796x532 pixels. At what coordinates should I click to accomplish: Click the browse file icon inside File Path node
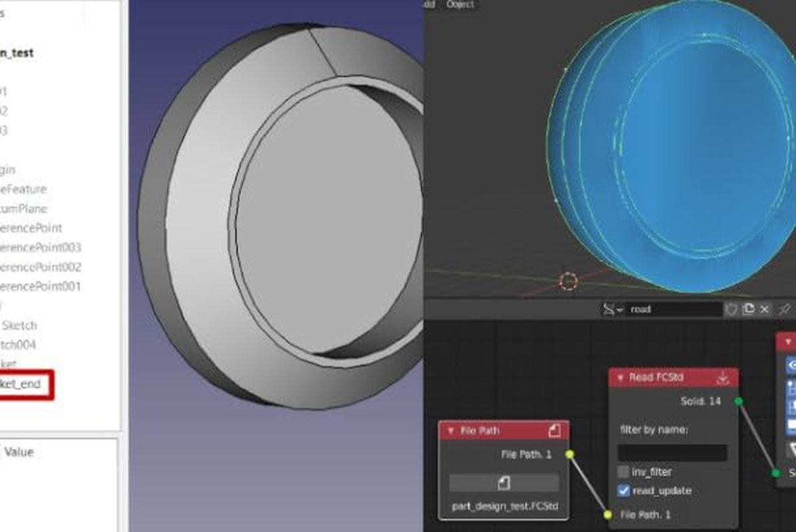click(504, 483)
